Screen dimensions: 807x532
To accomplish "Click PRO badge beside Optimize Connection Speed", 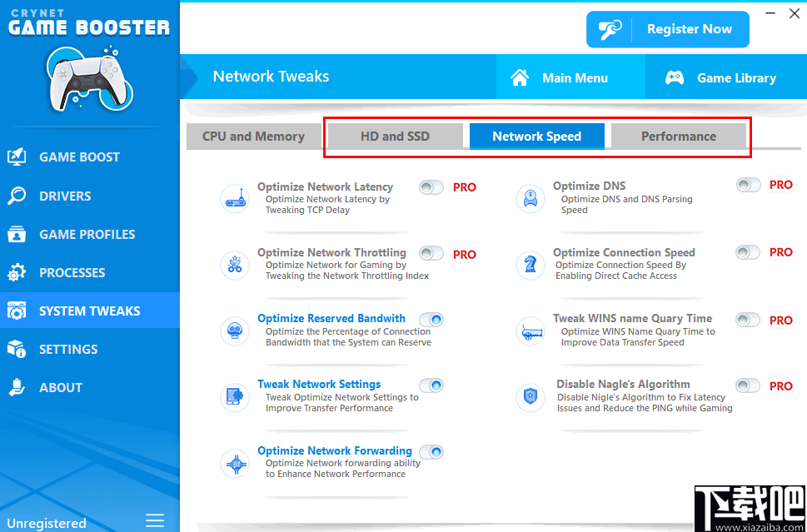I will (x=780, y=252).
